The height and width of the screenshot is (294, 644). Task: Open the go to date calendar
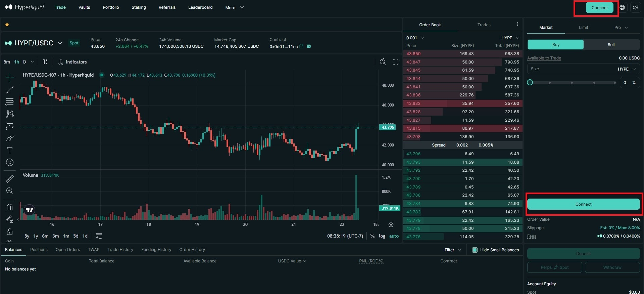99,236
